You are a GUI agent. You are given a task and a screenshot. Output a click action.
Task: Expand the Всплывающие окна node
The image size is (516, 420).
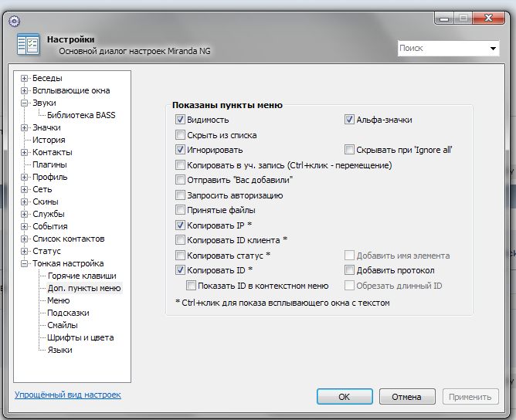click(24, 90)
